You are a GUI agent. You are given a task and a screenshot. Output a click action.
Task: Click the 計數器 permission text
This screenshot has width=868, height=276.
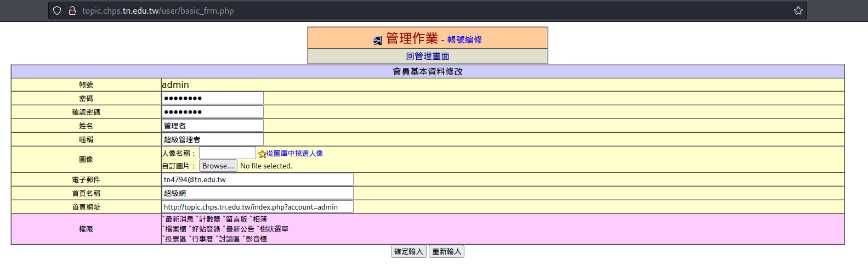pos(209,219)
